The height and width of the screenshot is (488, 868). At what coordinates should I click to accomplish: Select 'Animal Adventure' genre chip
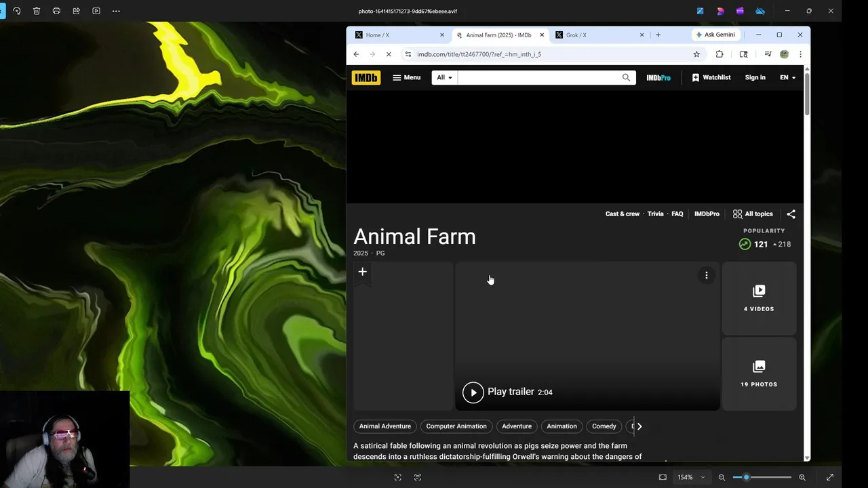tap(385, 426)
